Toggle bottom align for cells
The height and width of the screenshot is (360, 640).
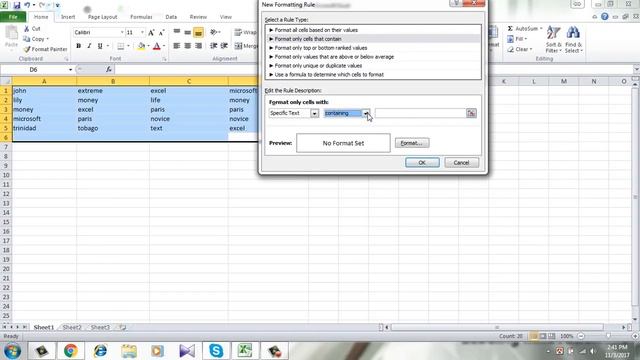click(x=198, y=32)
